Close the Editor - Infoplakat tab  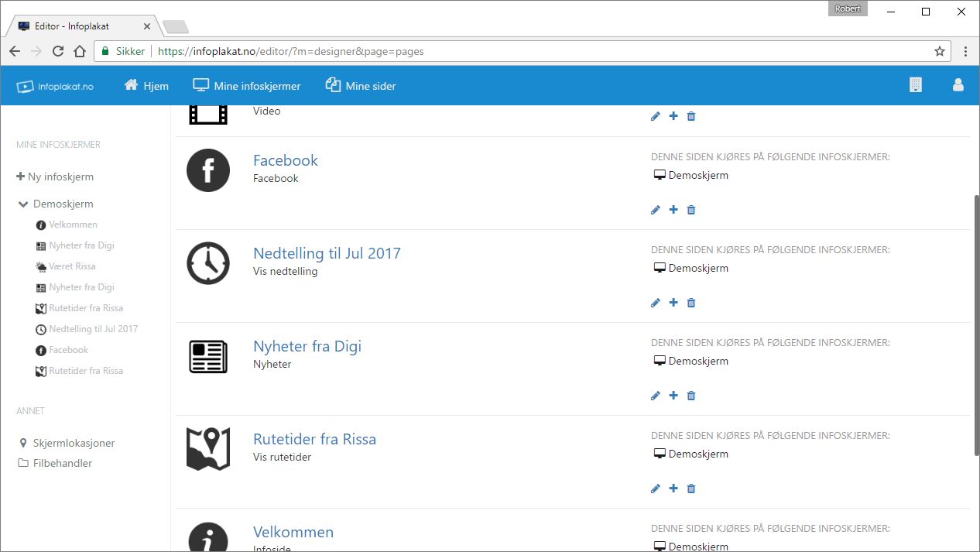click(147, 26)
